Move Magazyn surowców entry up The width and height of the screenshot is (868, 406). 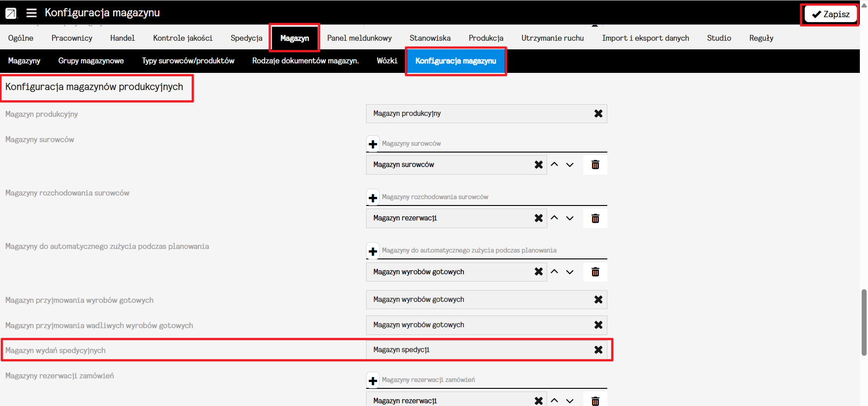pyautogui.click(x=554, y=165)
